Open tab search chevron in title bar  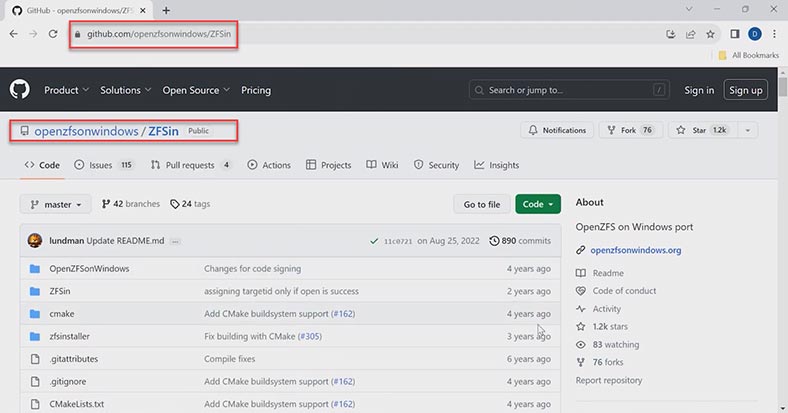pos(689,9)
